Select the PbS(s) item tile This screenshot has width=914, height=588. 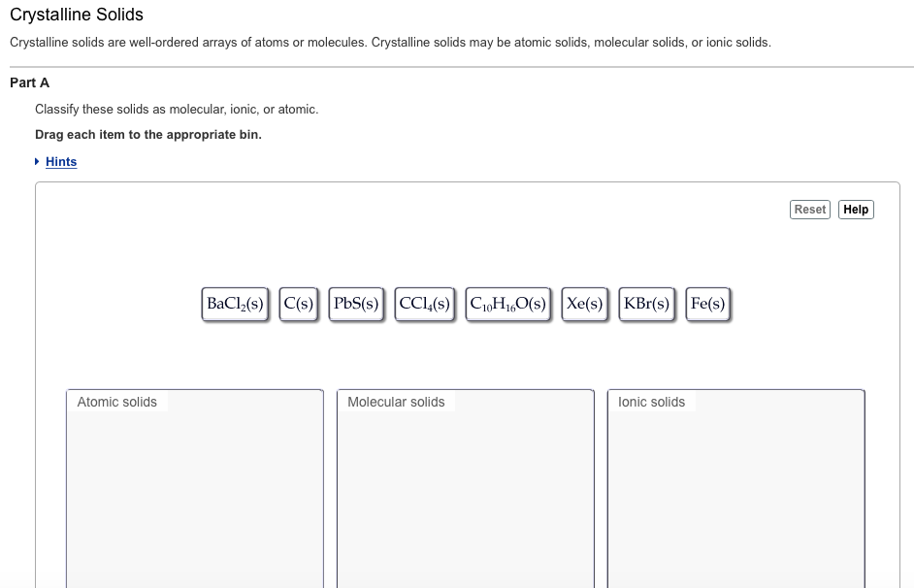click(x=356, y=303)
